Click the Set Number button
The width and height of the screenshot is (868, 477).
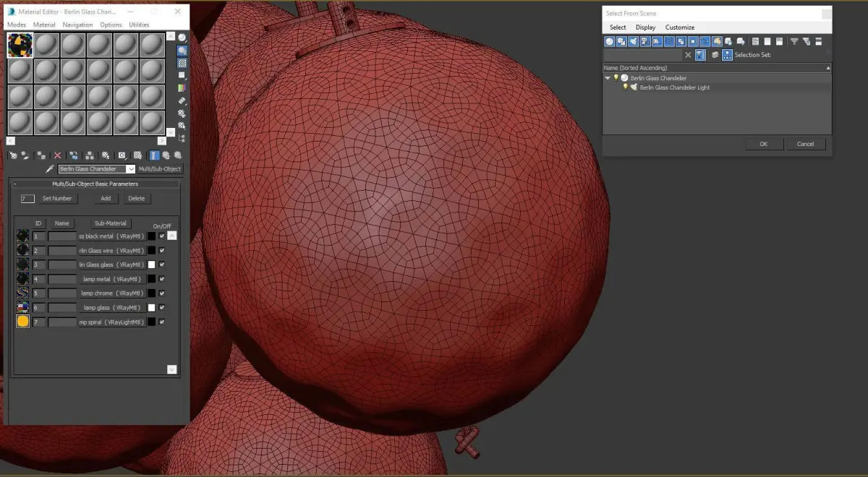point(57,198)
